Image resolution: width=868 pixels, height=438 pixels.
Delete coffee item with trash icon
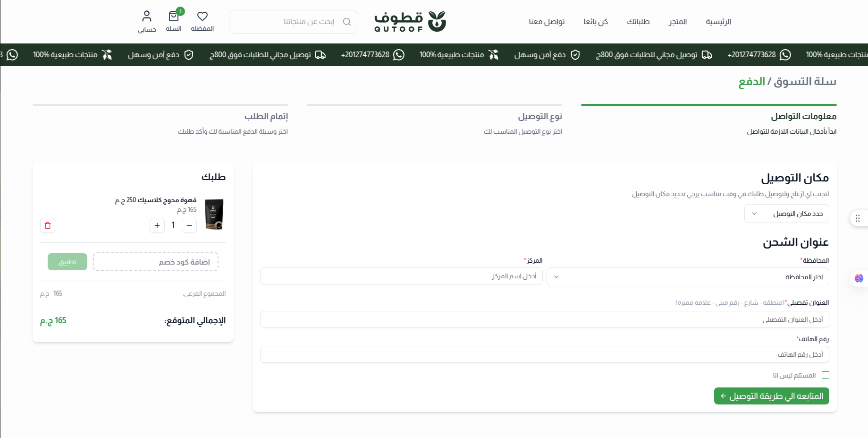48,225
